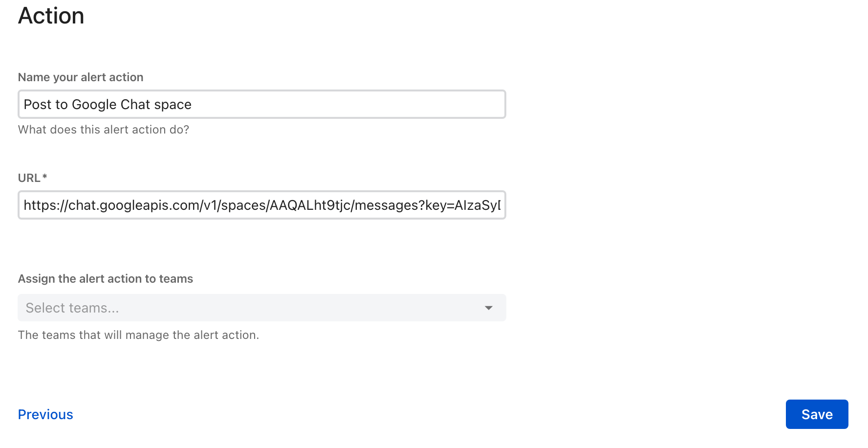
Task: Click the caret arrow in teams selector
Action: click(488, 308)
